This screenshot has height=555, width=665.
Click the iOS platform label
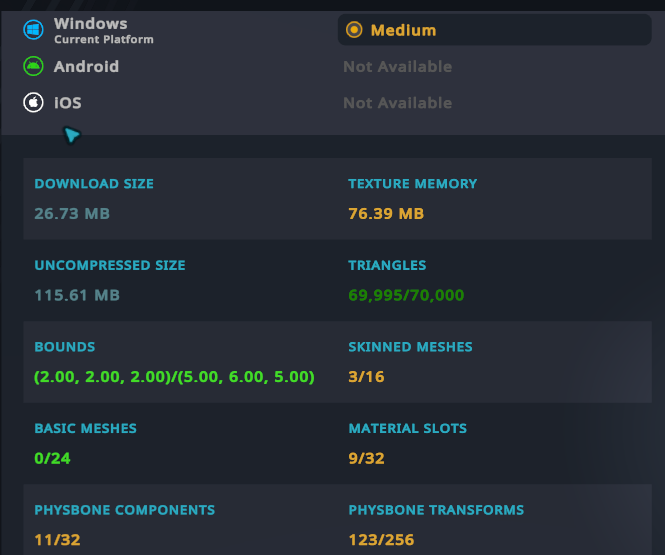[67, 103]
